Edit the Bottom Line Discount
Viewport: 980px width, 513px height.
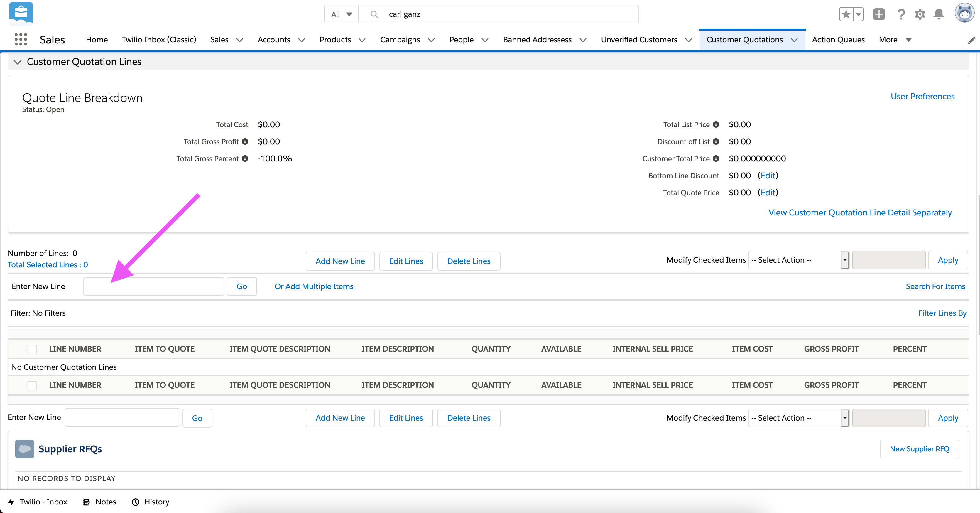pos(768,176)
